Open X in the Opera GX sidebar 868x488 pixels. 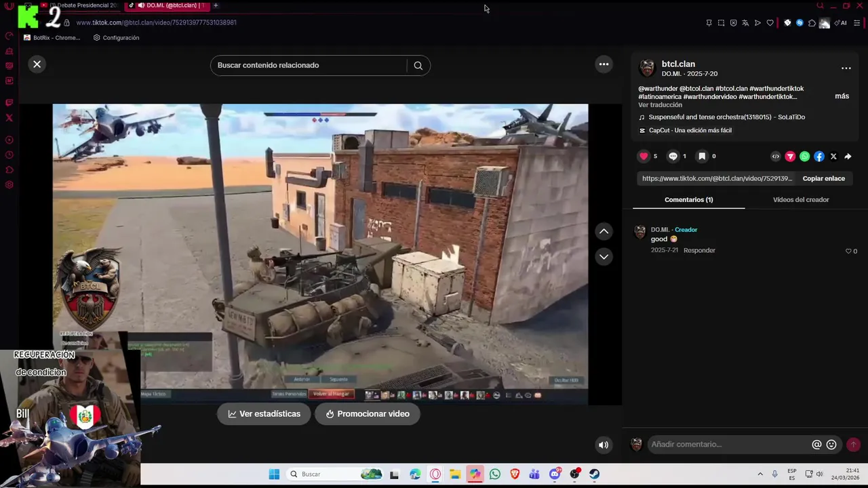coord(9,118)
